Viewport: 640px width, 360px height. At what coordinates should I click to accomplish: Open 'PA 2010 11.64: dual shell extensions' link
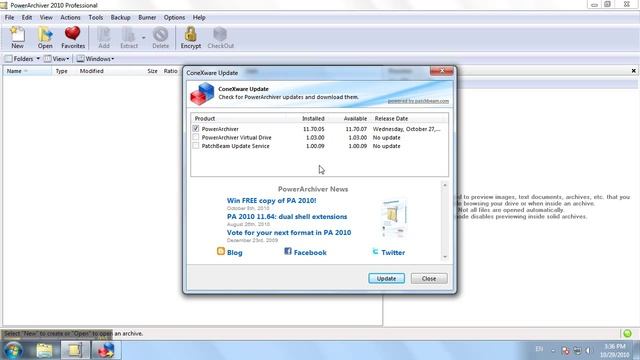[287, 216]
